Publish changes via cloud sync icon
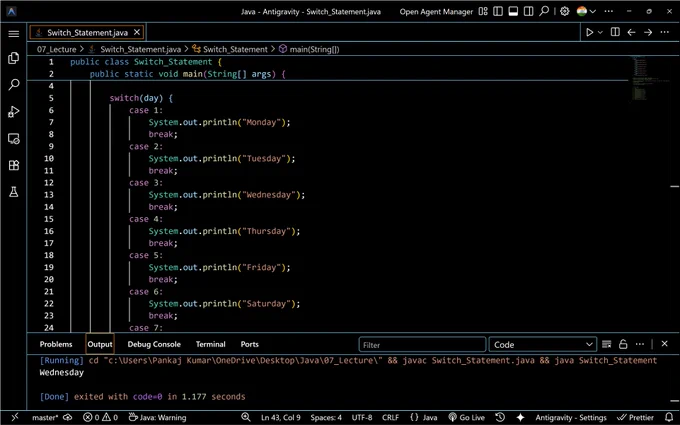This screenshot has height=425, width=680. [68, 417]
